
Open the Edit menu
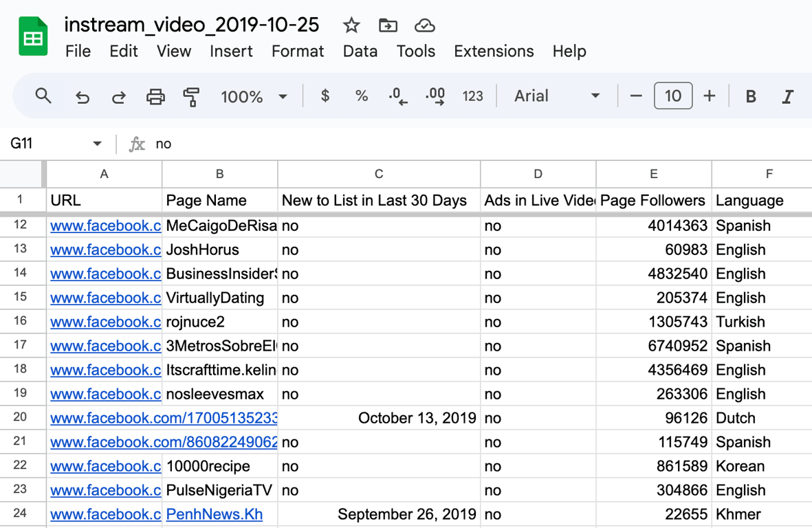click(124, 52)
